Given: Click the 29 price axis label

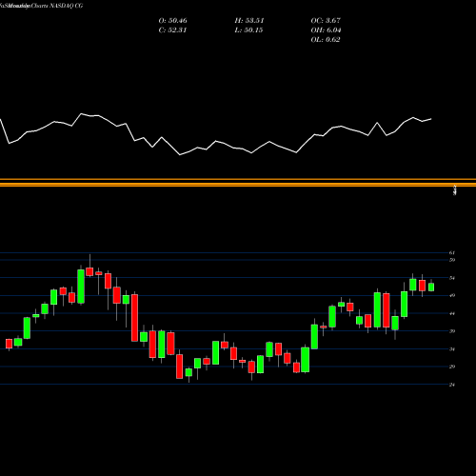Looking at the screenshot, I should 452,367.
